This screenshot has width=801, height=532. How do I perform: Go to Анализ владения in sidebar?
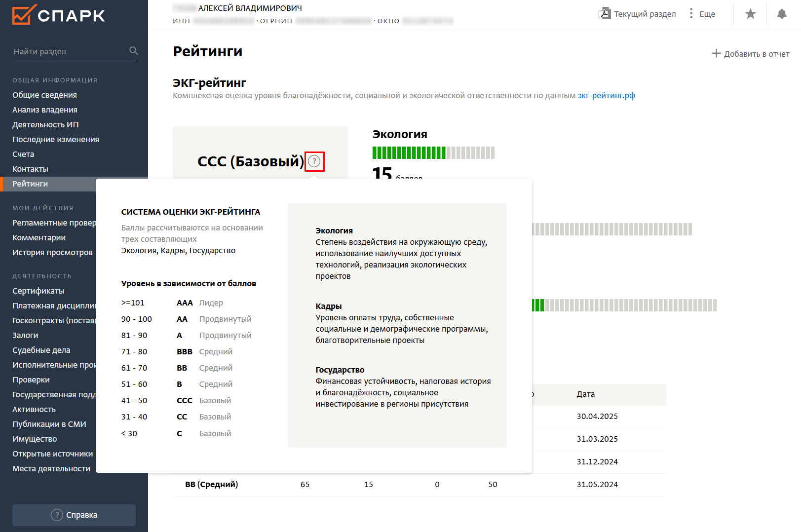click(x=45, y=110)
